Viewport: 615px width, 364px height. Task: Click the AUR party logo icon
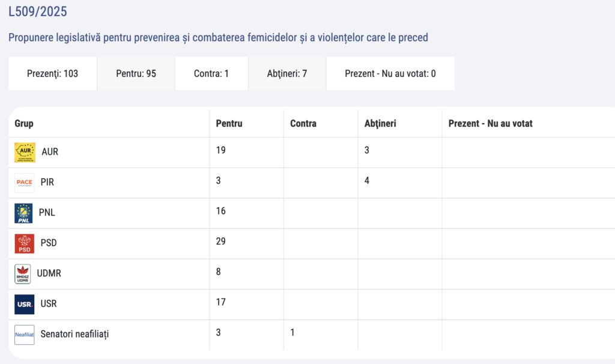(x=25, y=152)
